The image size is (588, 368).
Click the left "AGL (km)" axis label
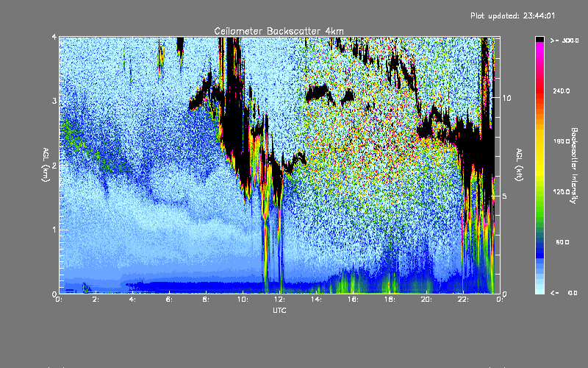[x=46, y=165]
